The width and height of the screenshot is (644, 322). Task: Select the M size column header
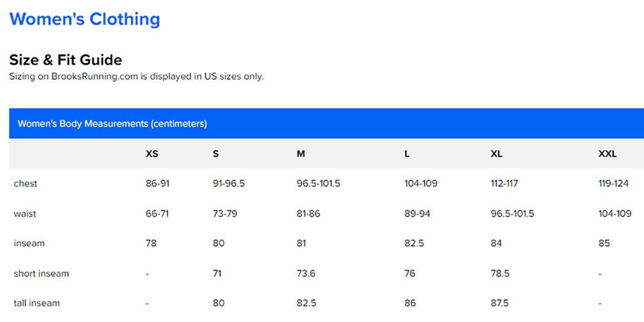tap(301, 154)
